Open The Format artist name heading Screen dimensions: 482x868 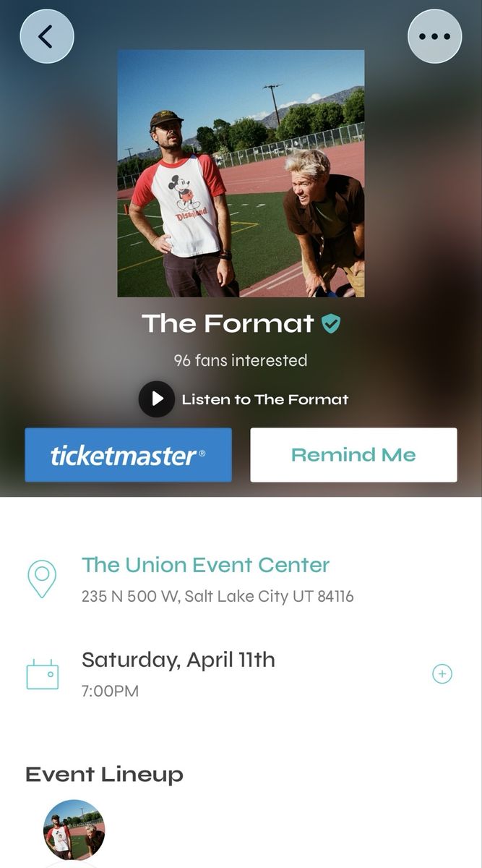(x=226, y=323)
